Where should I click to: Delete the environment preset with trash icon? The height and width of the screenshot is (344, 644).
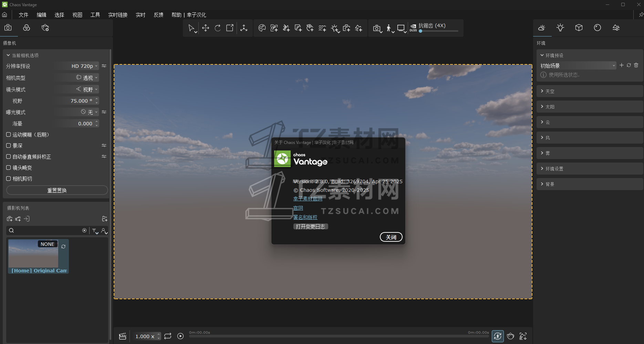pyautogui.click(x=636, y=65)
